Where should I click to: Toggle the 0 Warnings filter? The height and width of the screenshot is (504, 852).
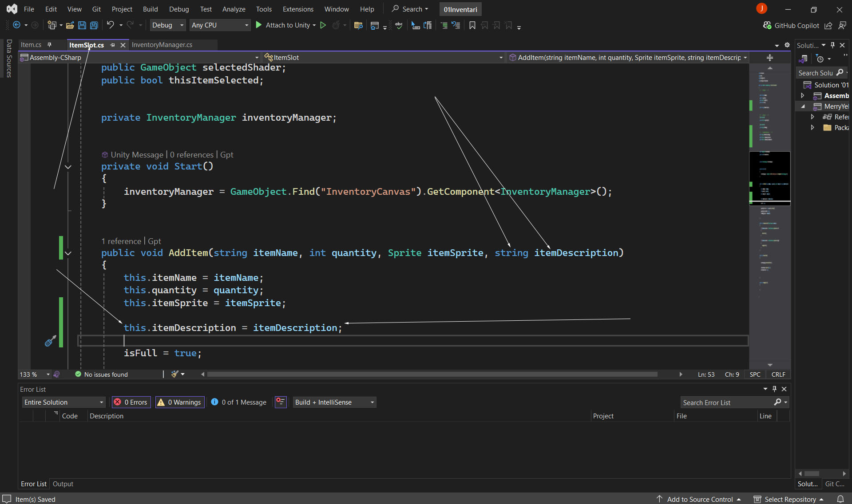pos(180,402)
